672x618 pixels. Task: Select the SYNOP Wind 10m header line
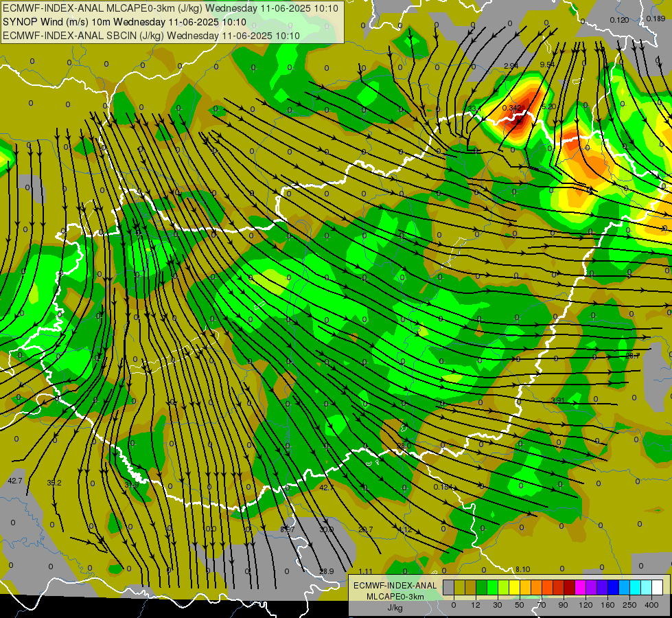(124, 22)
